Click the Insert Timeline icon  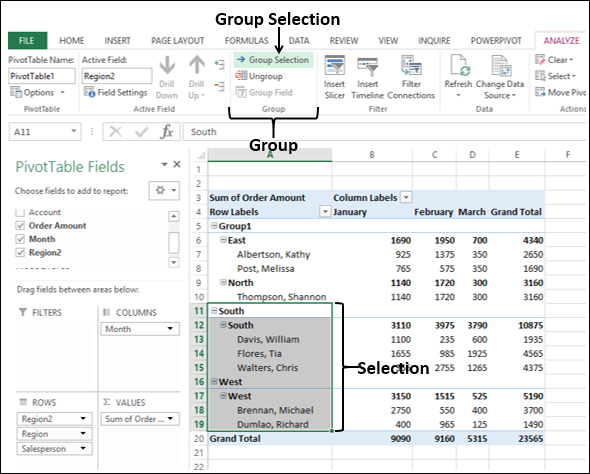tap(367, 67)
